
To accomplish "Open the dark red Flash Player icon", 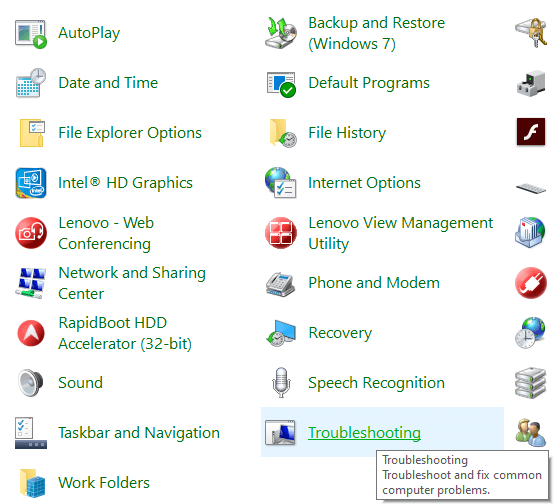I will click(531, 132).
